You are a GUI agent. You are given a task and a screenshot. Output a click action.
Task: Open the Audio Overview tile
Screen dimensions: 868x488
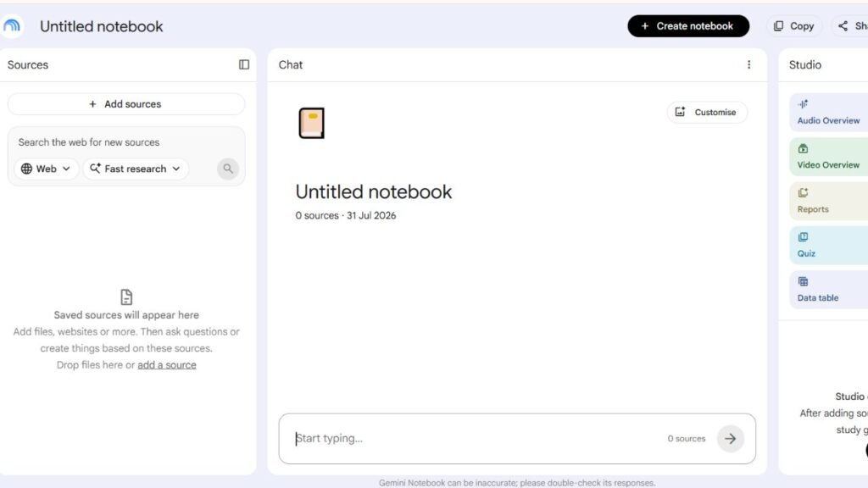(829, 113)
